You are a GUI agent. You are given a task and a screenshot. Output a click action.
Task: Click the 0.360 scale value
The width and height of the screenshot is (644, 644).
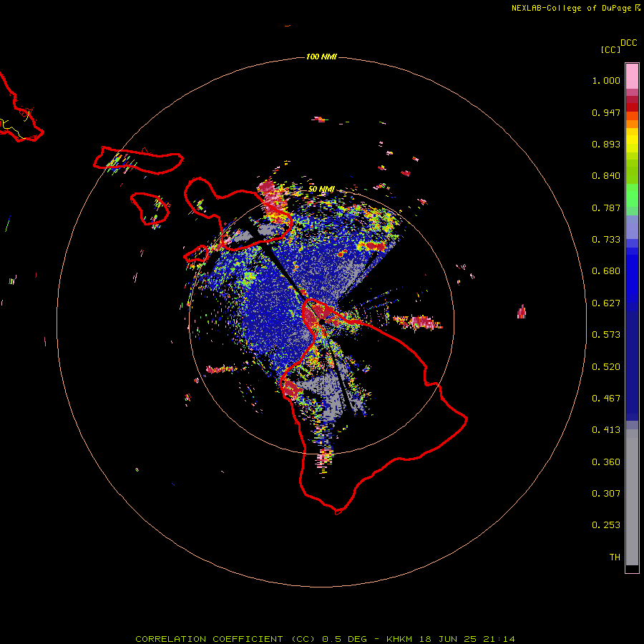[x=606, y=462]
